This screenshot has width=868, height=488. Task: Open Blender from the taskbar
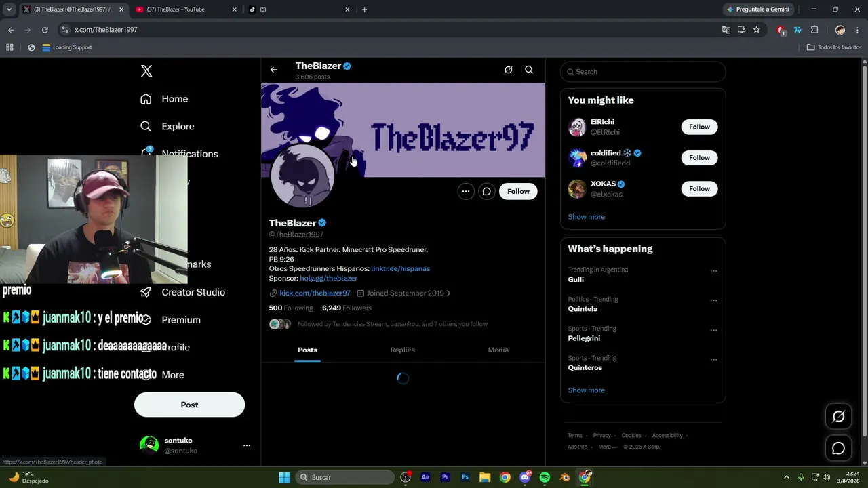tap(565, 477)
